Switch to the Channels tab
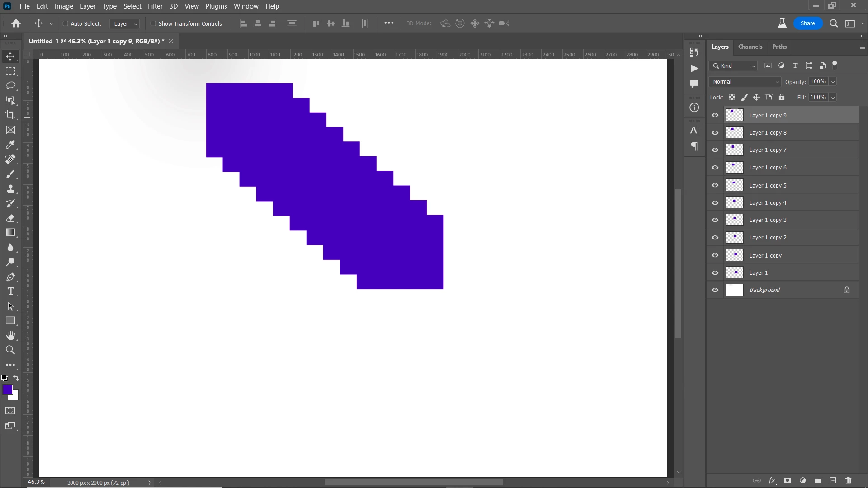This screenshot has width=868, height=488. [750, 47]
